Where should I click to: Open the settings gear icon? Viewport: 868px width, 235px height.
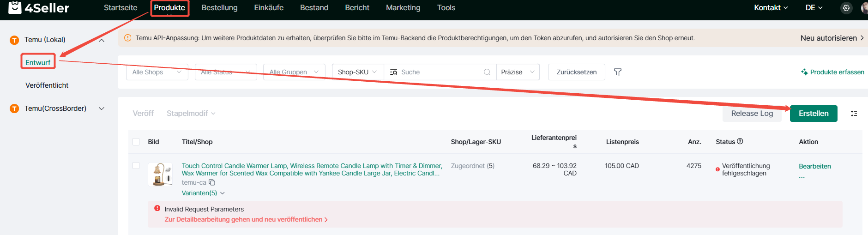(x=846, y=8)
